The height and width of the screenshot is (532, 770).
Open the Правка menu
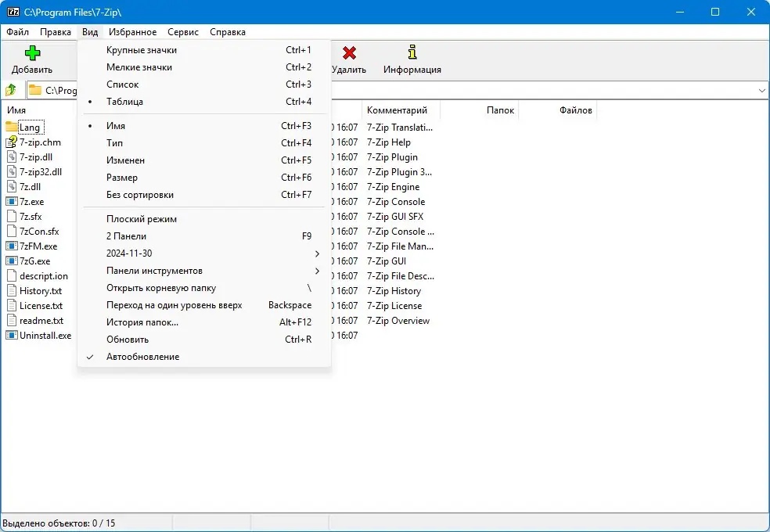56,32
